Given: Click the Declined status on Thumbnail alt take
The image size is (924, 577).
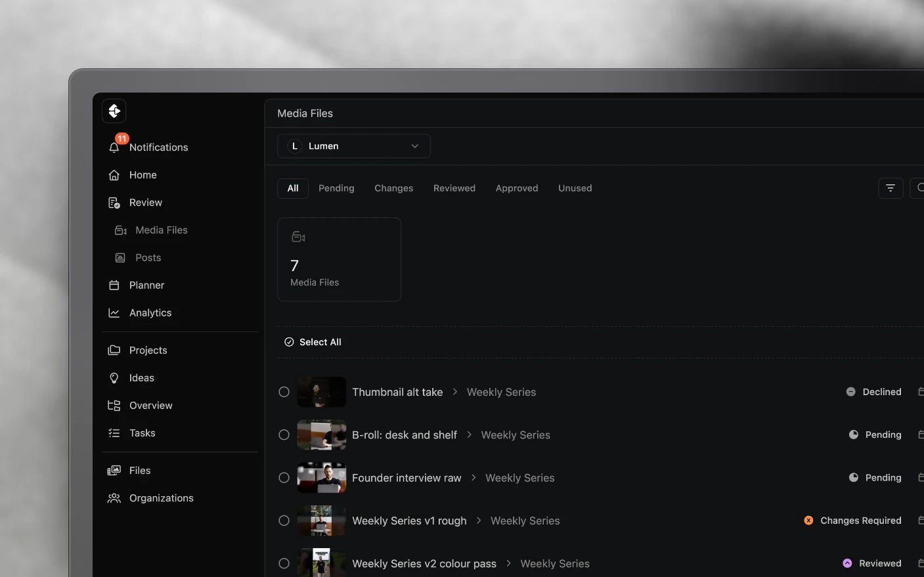Looking at the screenshot, I should (x=873, y=392).
